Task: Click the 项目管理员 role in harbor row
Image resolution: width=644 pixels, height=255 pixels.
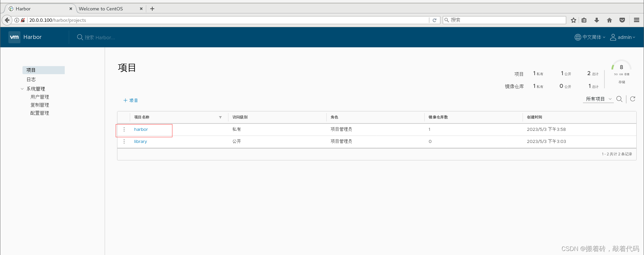Action: 341,130
